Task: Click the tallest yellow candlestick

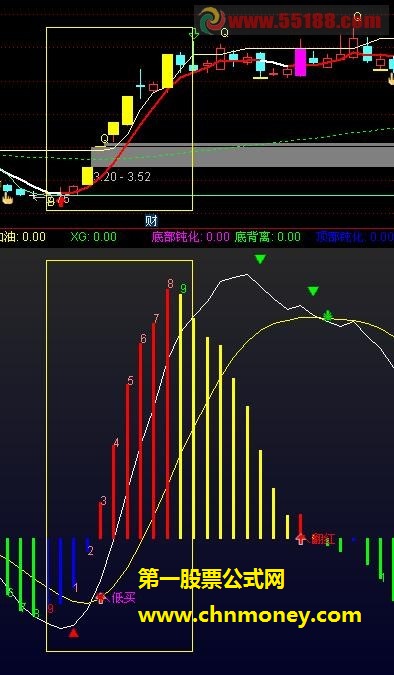Action: tap(168, 71)
